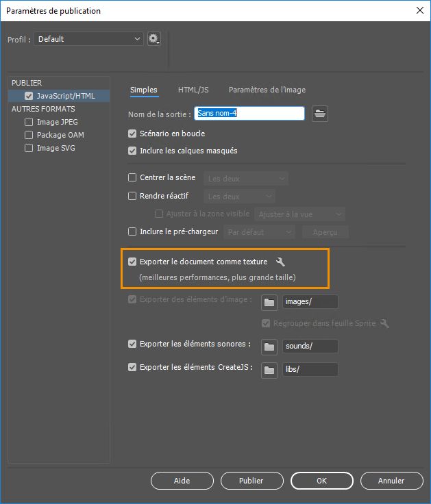Select Package OAM label in format list
Screen dimensions: 431x504
coord(60,135)
